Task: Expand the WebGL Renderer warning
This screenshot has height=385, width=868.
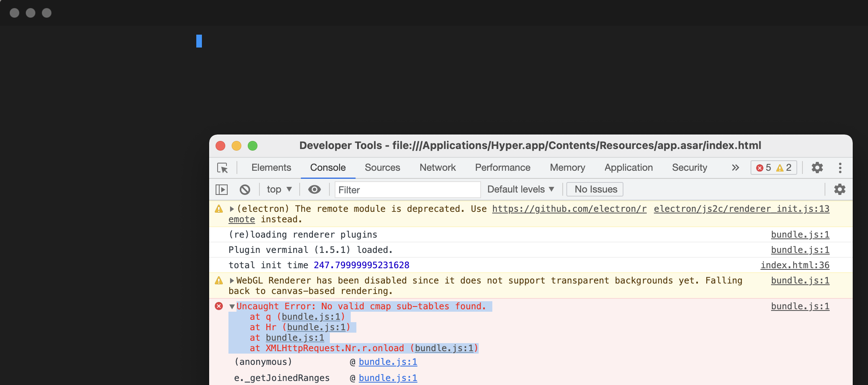Action: click(x=231, y=280)
